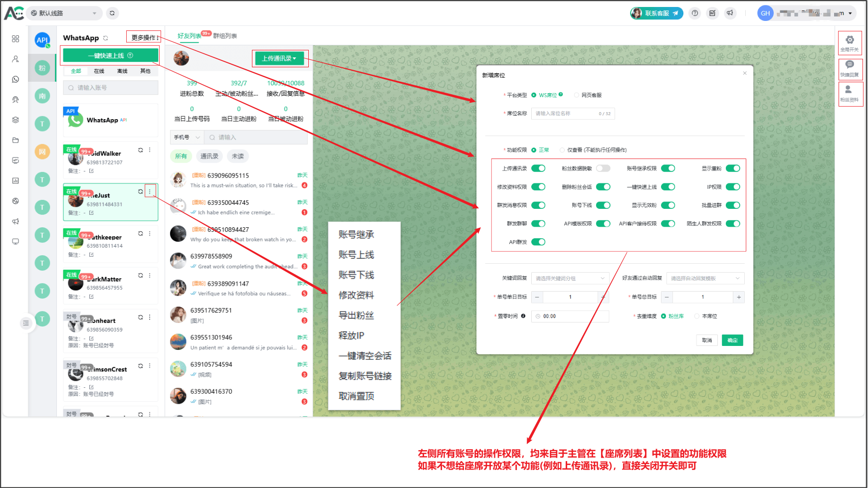
Task: Click the 一键快速上线 green button
Action: pos(110,56)
